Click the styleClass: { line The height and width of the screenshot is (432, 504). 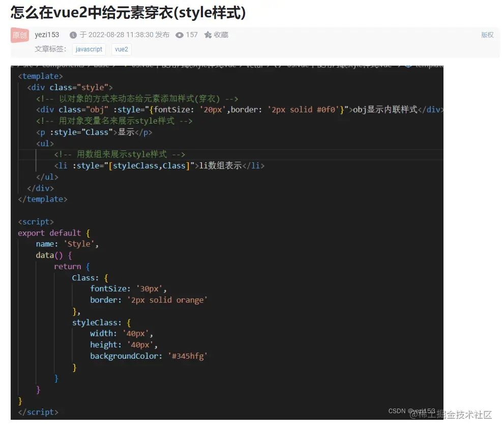[x=101, y=323]
